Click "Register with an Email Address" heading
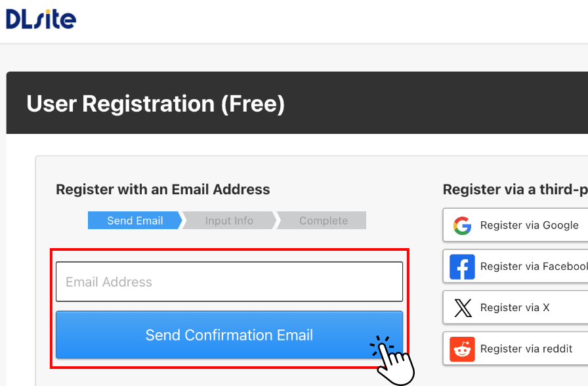This screenshot has width=588, height=386. pos(163,190)
